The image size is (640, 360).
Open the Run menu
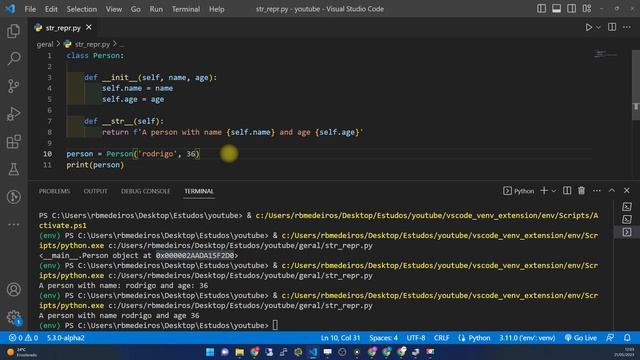(x=156, y=9)
